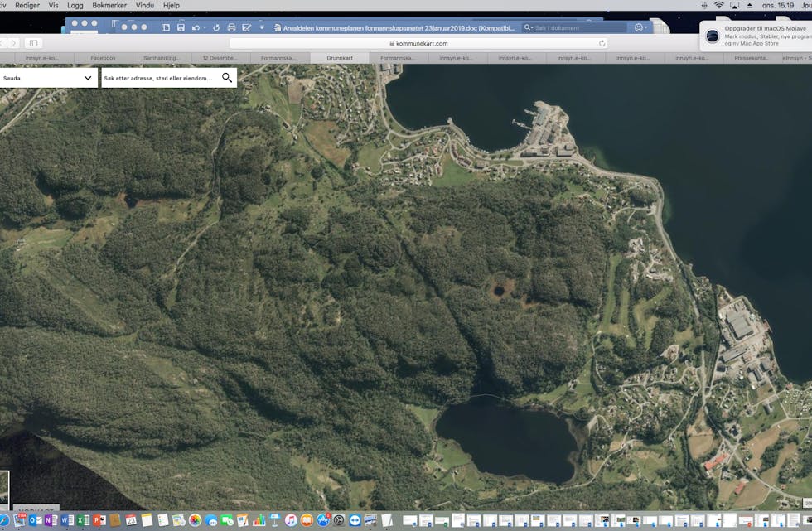The image size is (812, 531).
Task: Click the AirPlay display menu icon
Action: [x=734, y=5]
